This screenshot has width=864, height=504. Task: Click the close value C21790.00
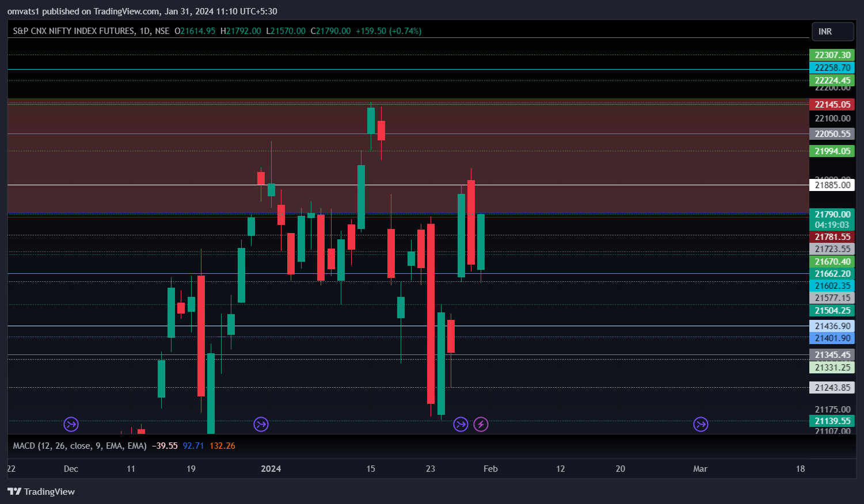coord(330,31)
